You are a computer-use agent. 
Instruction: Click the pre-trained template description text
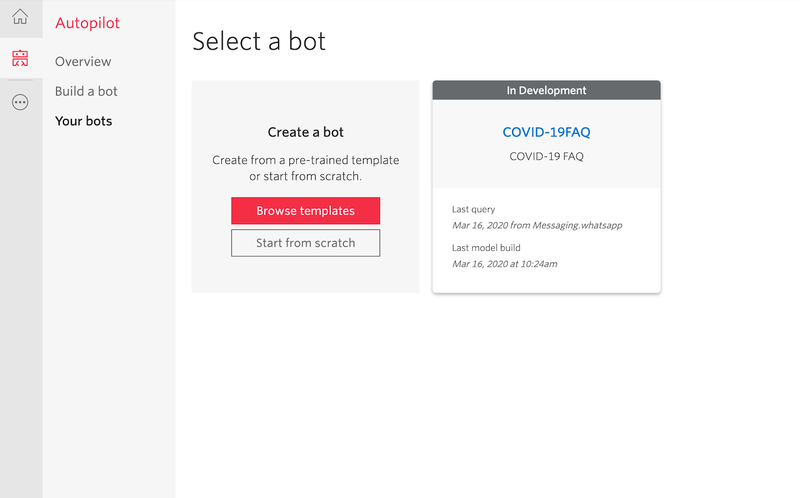306,168
